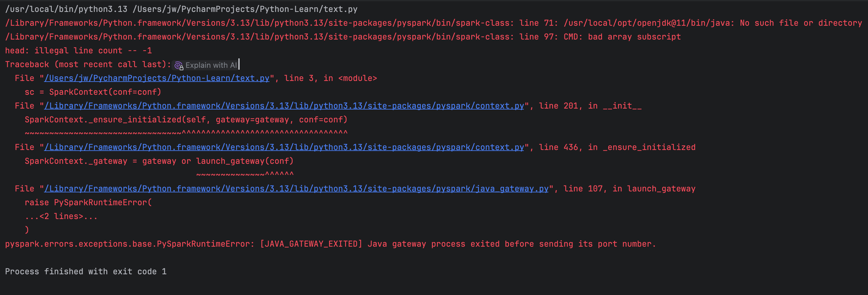This screenshot has height=295, width=868.
Task: Click the python3.13 run command line
Action: pos(181,9)
